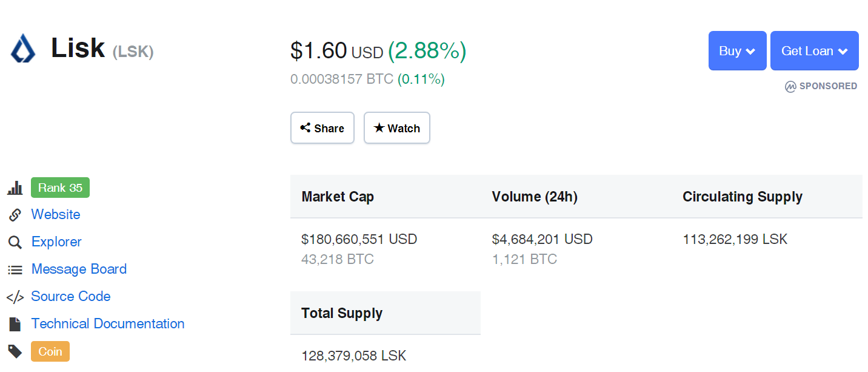Click the list icon beside Message Board
868x372 pixels.
pyautogui.click(x=15, y=269)
